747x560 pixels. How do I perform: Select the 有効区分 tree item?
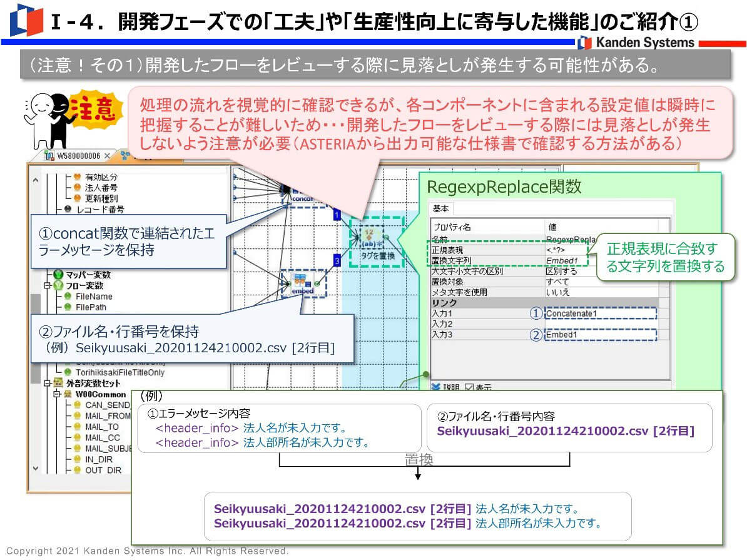101,177
